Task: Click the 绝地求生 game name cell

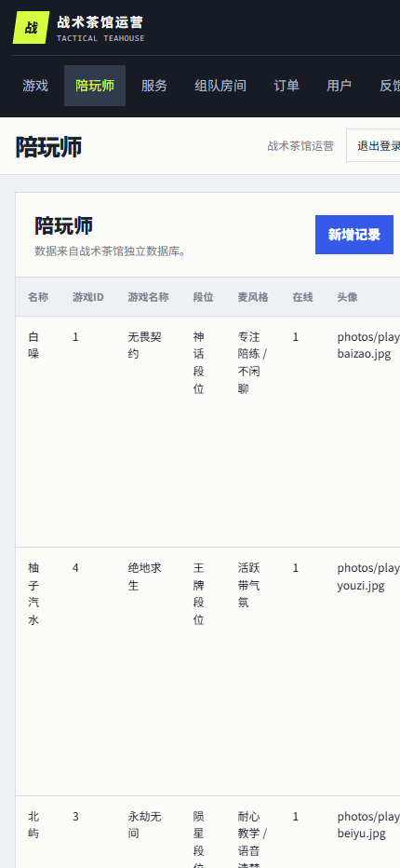Action: pyautogui.click(x=144, y=576)
